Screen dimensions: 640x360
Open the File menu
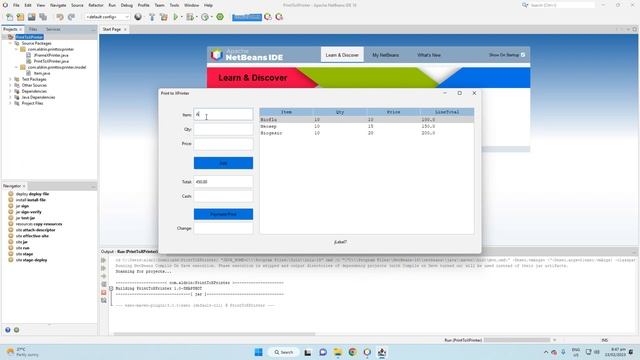pos(16,5)
